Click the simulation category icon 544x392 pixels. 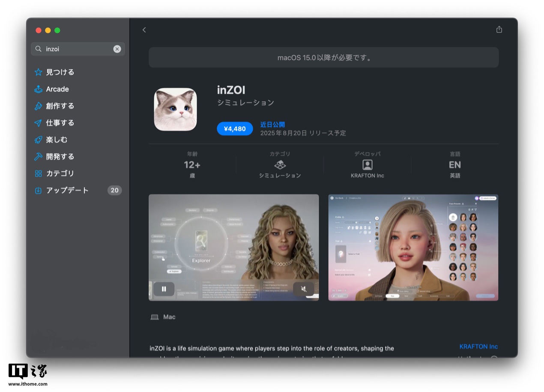click(x=280, y=165)
